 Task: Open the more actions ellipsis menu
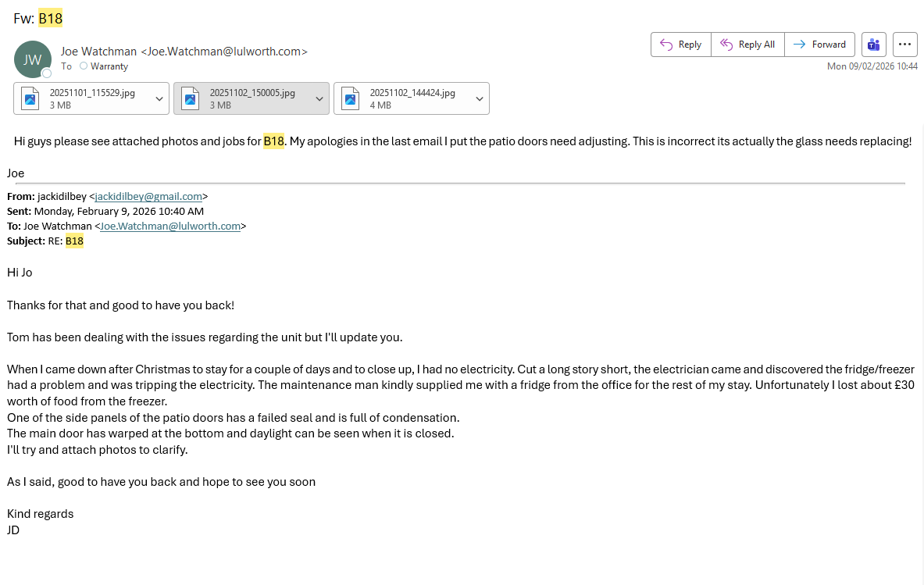[x=904, y=45]
